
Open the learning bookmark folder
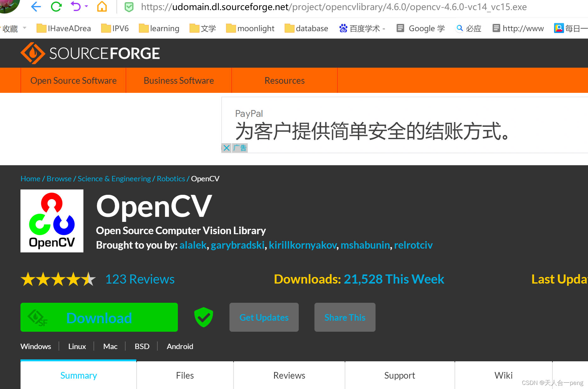(159, 28)
